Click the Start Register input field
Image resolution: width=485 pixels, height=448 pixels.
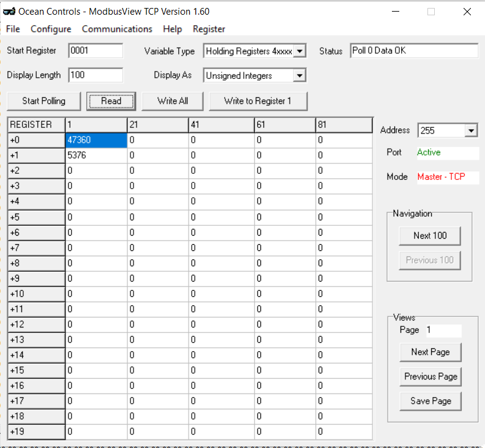[x=96, y=51]
